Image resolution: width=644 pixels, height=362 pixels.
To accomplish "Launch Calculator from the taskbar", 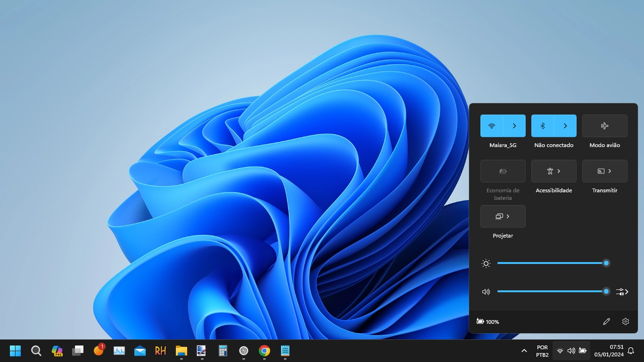I will tap(223, 351).
